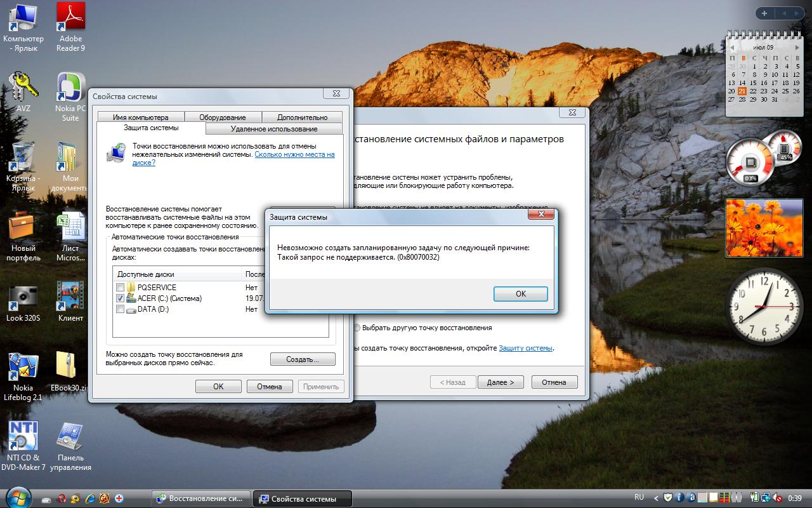Click Далее > in the restore wizard

[x=501, y=382]
